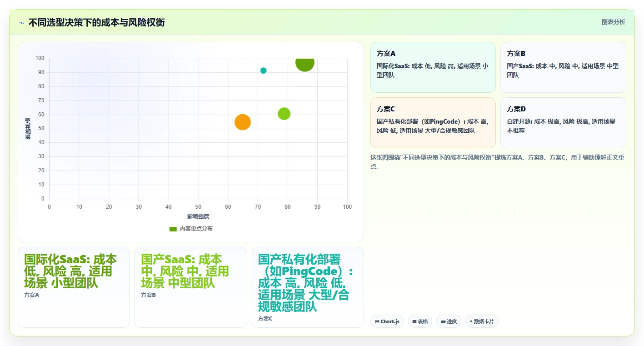Open the 方案C orange card
The width and height of the screenshot is (644, 346).
pyautogui.click(x=433, y=123)
